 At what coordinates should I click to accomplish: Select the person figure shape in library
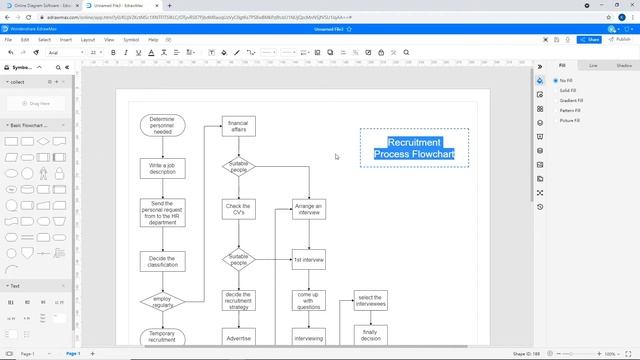pos(43,173)
